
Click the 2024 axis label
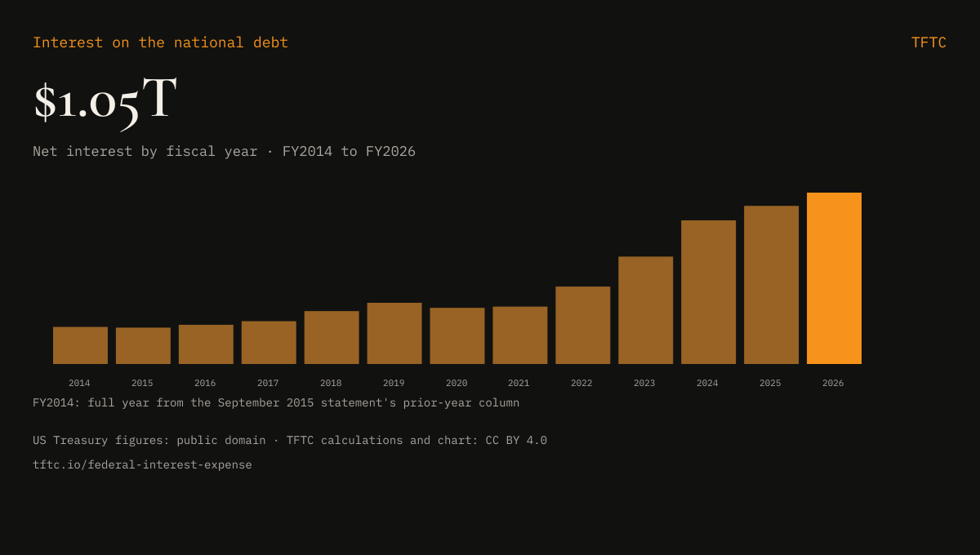pos(709,383)
